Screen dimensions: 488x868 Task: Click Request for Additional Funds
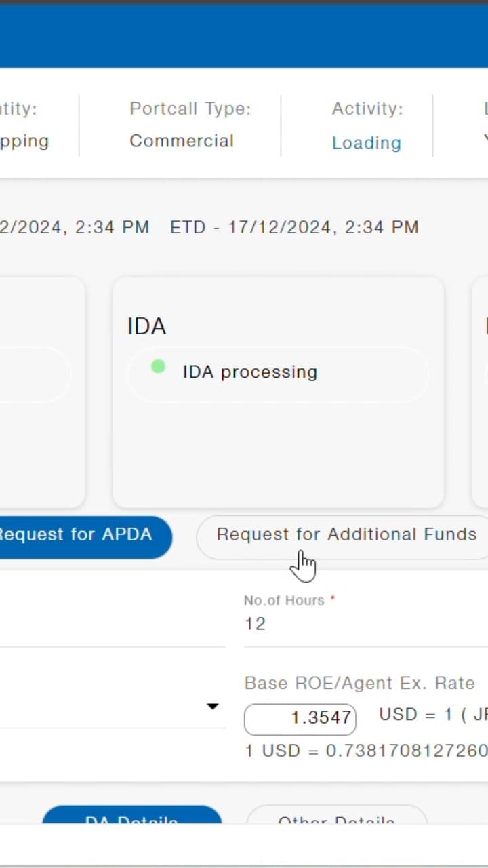point(346,534)
